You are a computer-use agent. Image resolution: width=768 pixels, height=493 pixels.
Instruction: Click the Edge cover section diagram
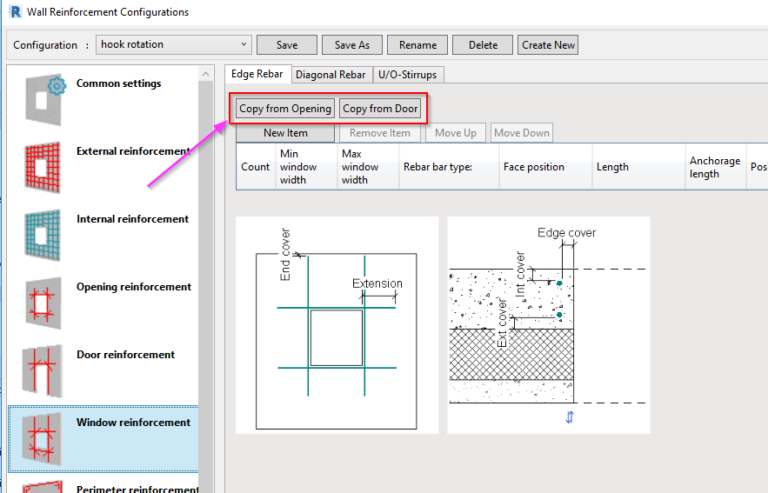point(549,325)
